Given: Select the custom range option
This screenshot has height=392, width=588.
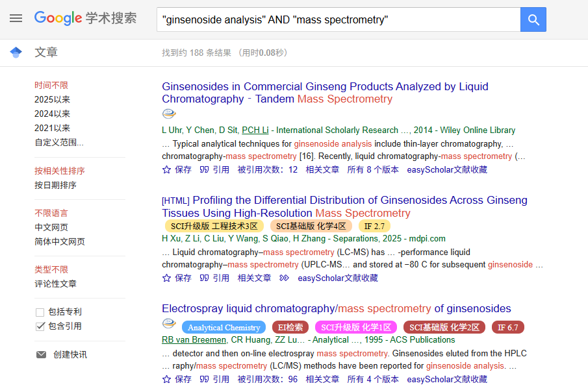Looking at the screenshot, I should point(58,142).
